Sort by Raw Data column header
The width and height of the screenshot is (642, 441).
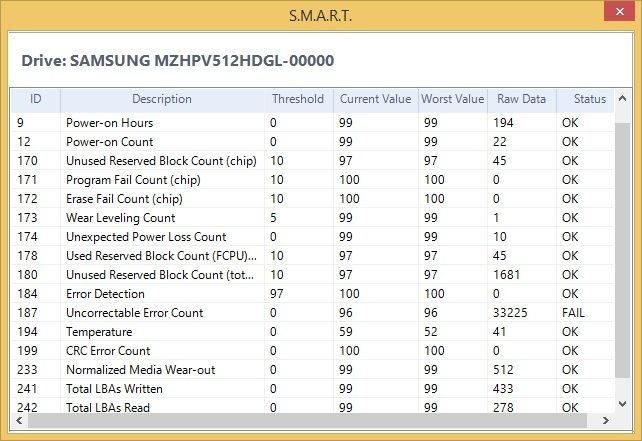click(x=521, y=99)
